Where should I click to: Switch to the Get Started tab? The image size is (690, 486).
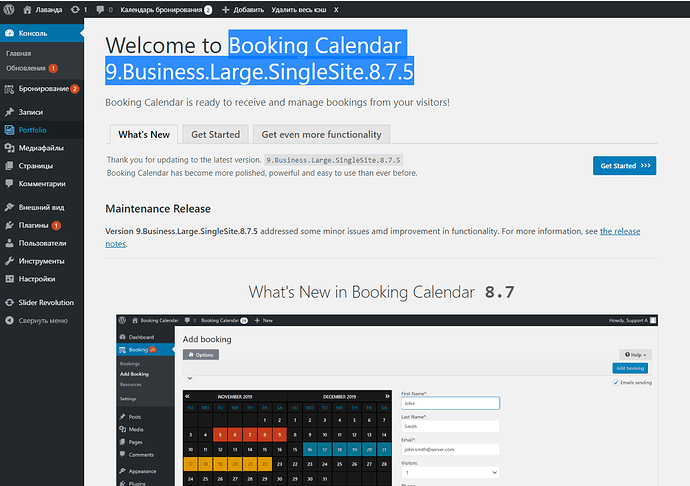[x=216, y=134]
